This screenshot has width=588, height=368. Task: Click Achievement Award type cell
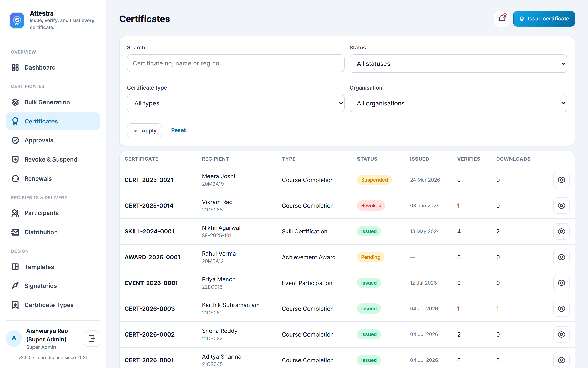point(308,257)
